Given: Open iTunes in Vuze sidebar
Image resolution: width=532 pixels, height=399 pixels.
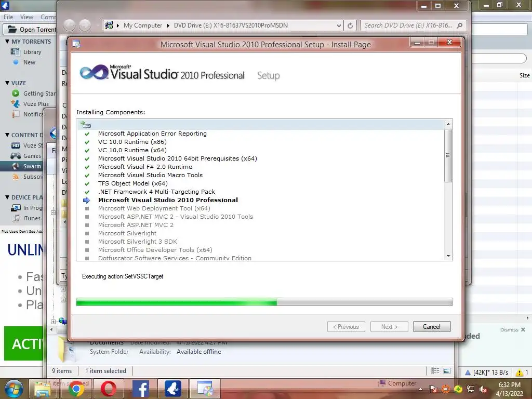Looking at the screenshot, I should (x=32, y=218).
